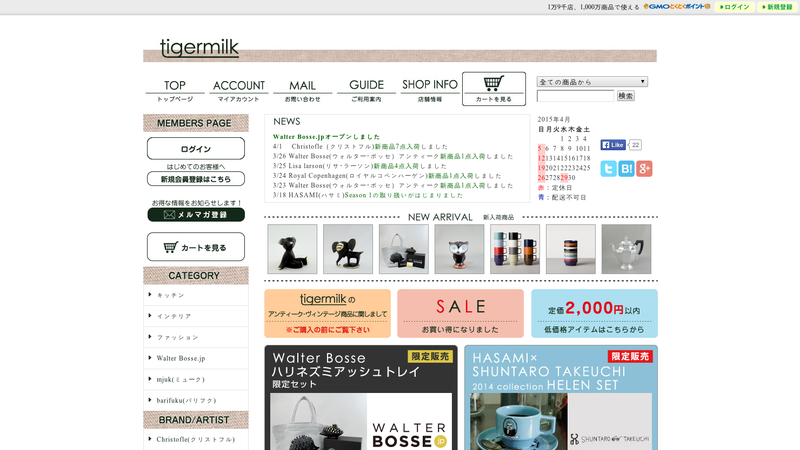Click the Facebook like count 22
The width and height of the screenshot is (800, 450).
[635, 145]
